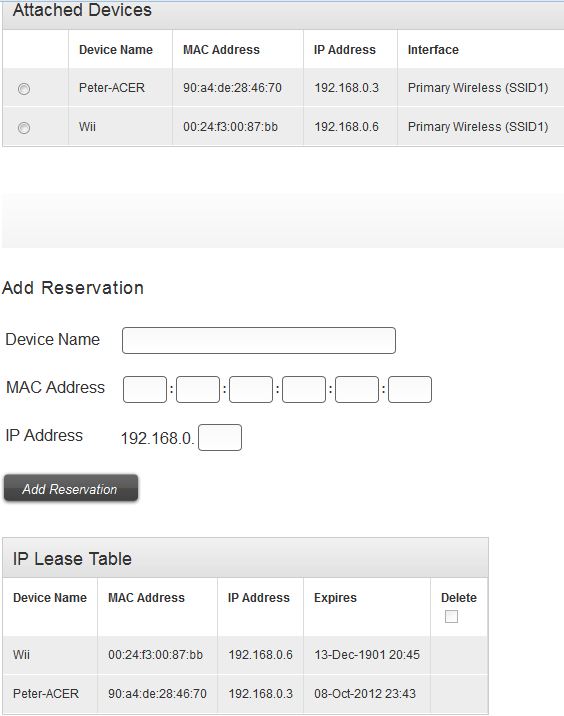The width and height of the screenshot is (564, 716).
Task: Click the Device Name text field
Action: click(259, 340)
